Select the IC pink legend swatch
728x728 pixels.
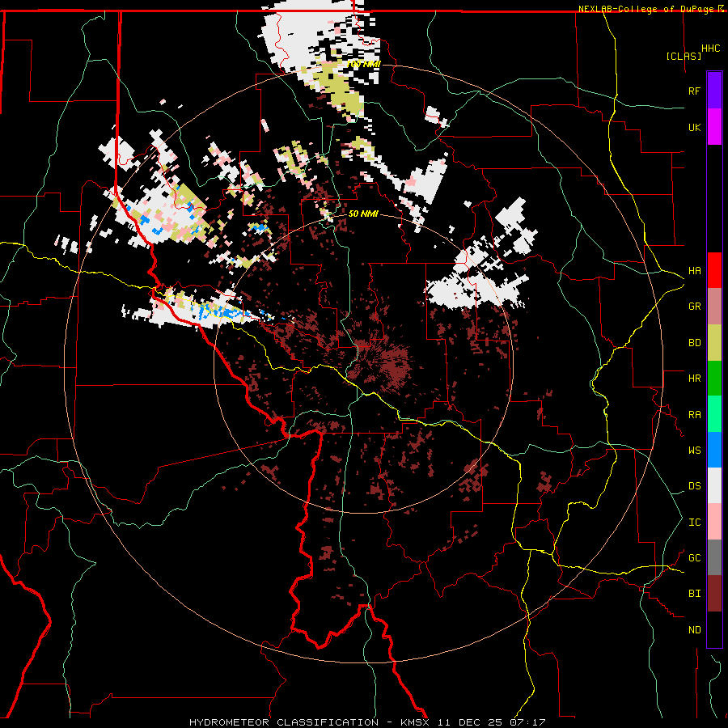[714, 522]
